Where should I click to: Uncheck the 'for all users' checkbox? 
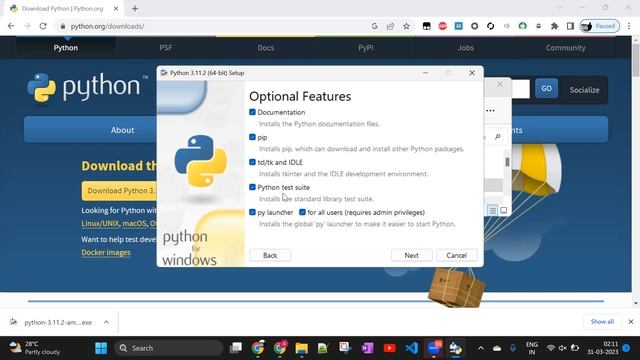tap(302, 212)
